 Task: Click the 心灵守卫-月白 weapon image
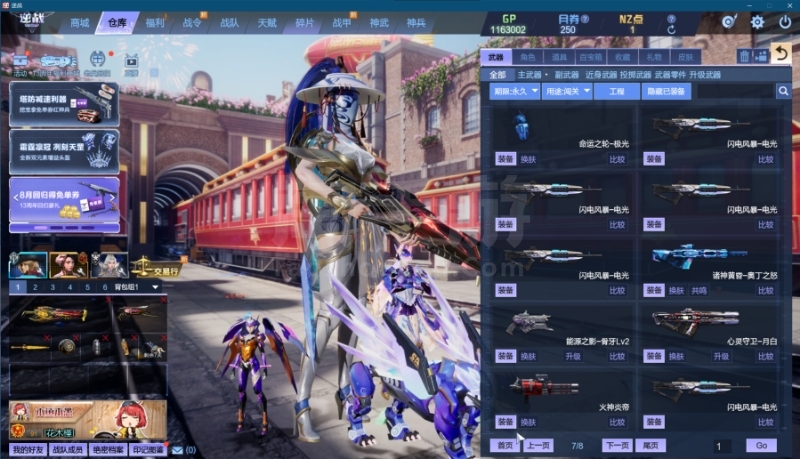695,321
